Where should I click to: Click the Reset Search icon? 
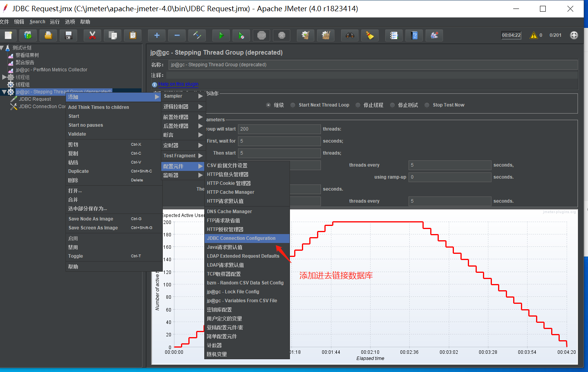(x=370, y=35)
